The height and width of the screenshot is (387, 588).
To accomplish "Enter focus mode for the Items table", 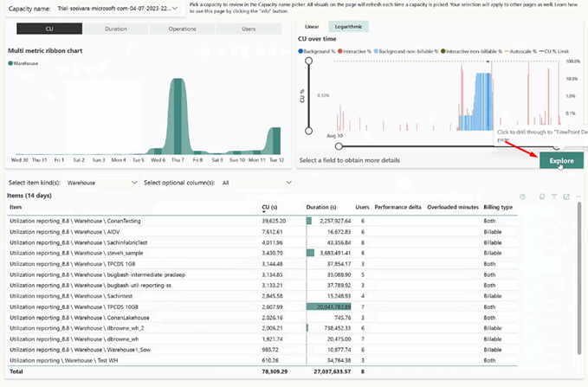I will pos(566,197).
